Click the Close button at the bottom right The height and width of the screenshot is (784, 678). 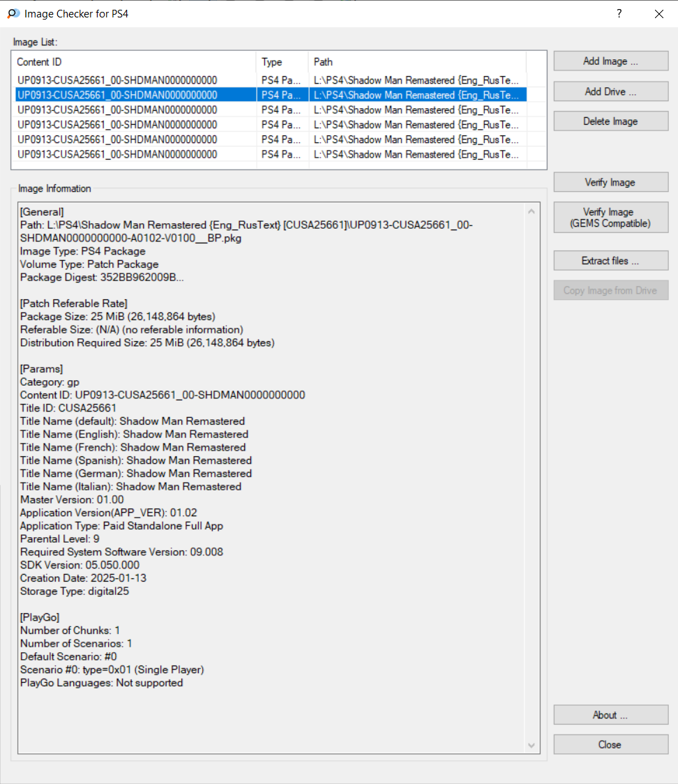tap(610, 744)
